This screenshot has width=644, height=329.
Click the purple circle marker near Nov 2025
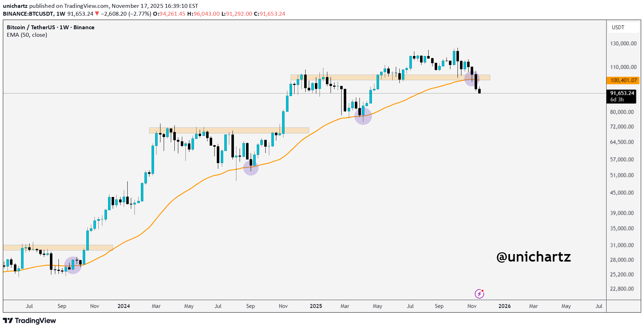[472, 79]
